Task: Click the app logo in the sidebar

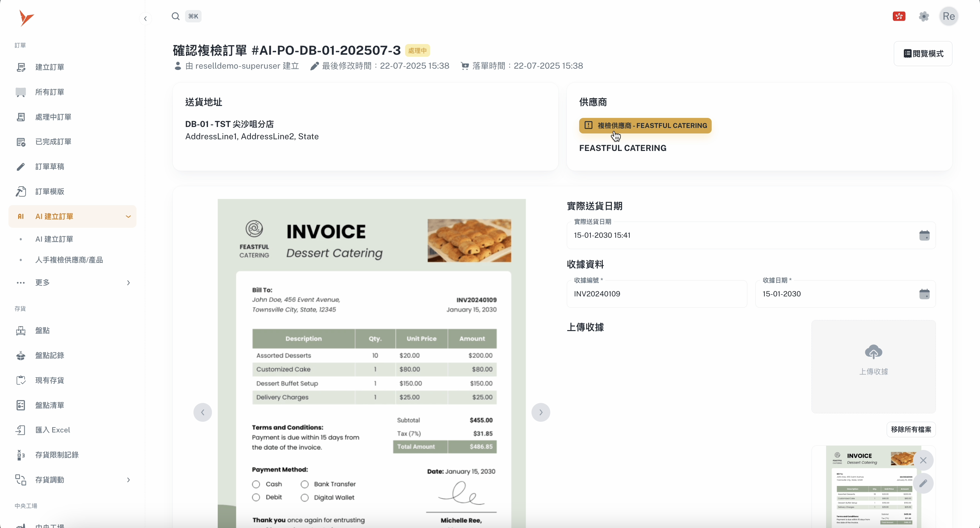Action: point(26,18)
